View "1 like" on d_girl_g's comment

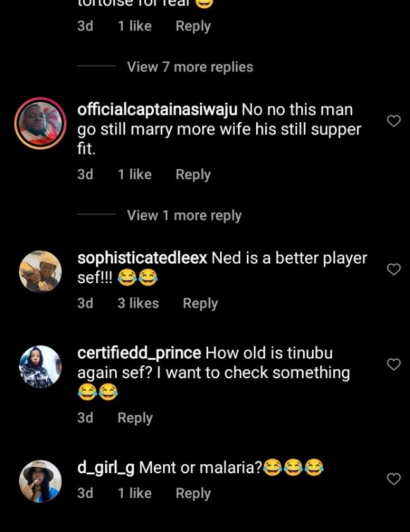pos(134,493)
